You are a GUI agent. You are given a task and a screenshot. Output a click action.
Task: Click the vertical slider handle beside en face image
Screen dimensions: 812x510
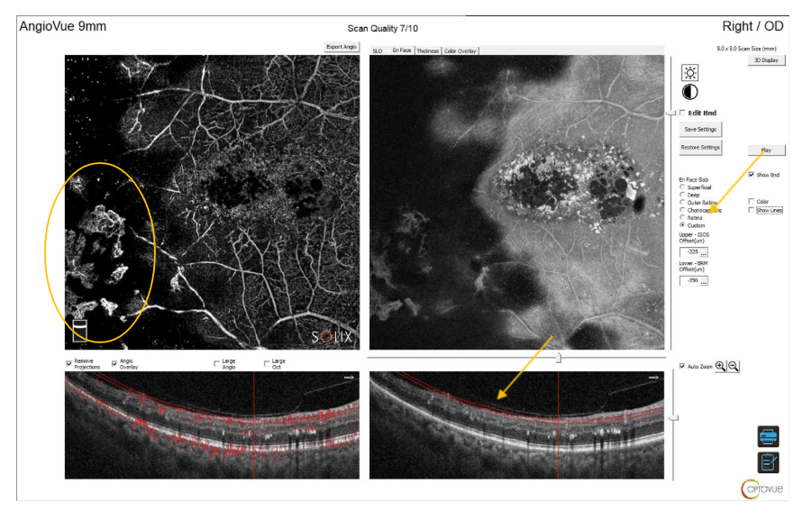pos(671,113)
